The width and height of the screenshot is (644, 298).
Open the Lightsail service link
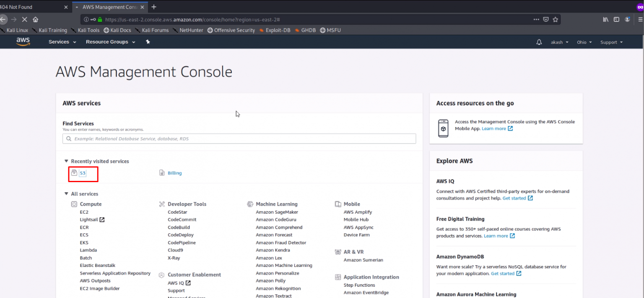coord(89,219)
